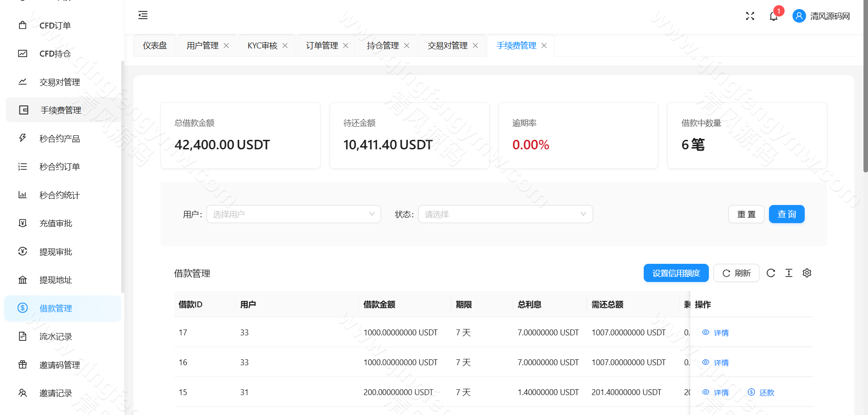Click the 还款 repay link for loan 15
The width and height of the screenshot is (868, 415).
pyautogui.click(x=761, y=392)
